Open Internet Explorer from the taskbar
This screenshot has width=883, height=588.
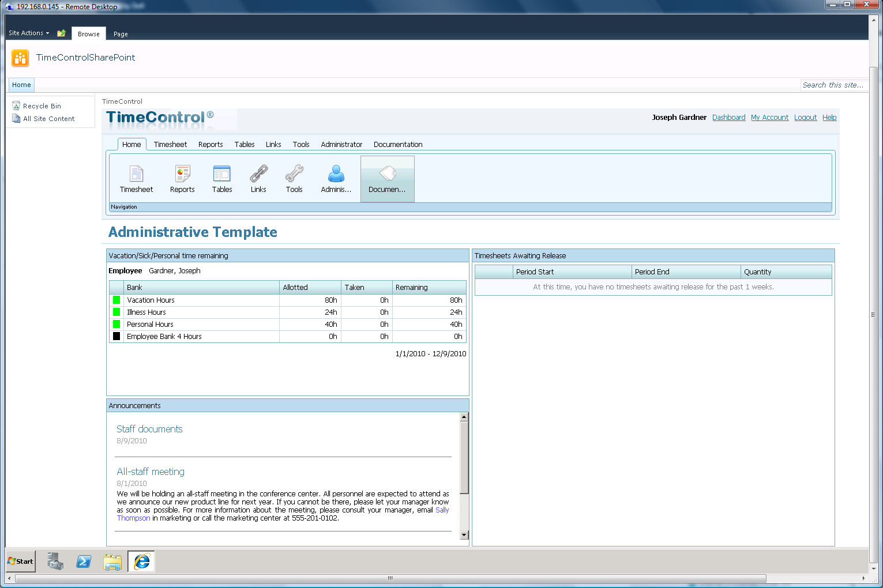[x=141, y=561]
